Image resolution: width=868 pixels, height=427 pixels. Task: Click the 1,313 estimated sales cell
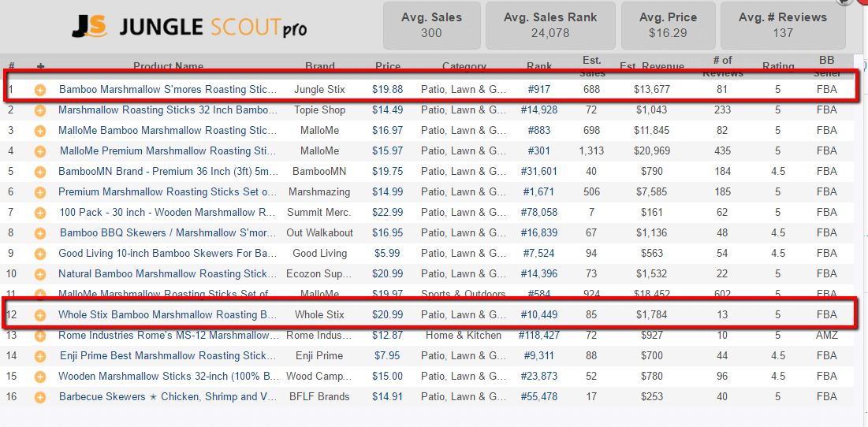591,151
